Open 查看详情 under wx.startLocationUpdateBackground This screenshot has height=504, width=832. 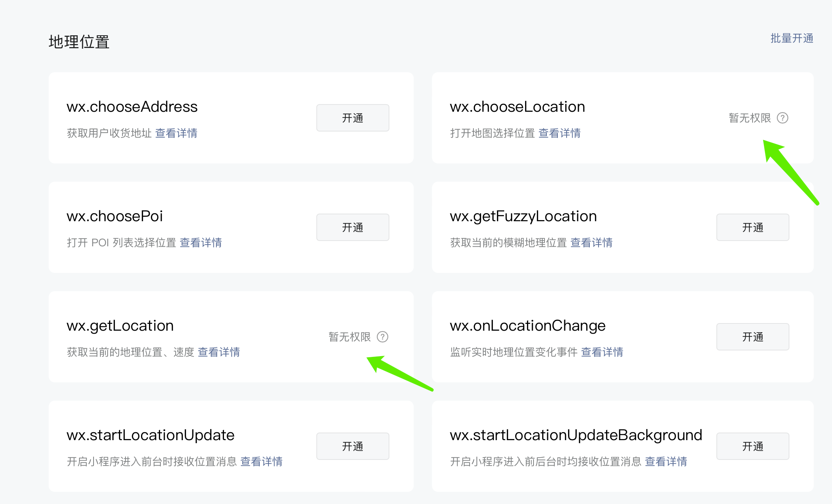click(x=666, y=461)
